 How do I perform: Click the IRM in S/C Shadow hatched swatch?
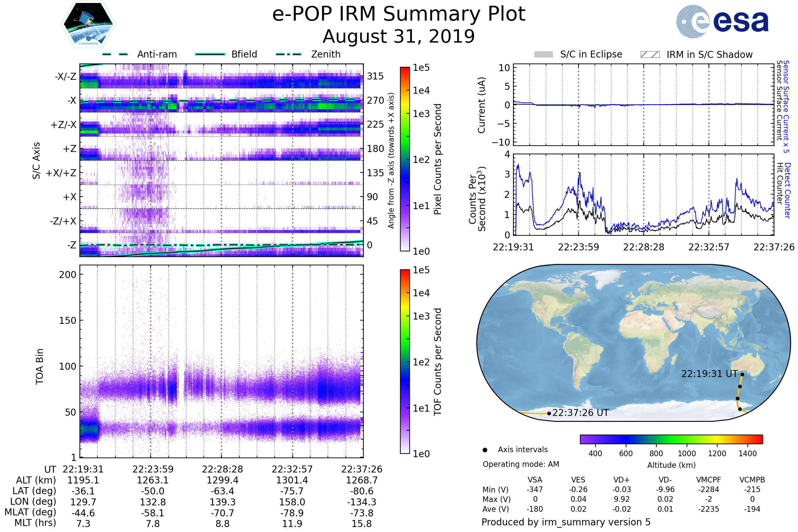(650, 55)
